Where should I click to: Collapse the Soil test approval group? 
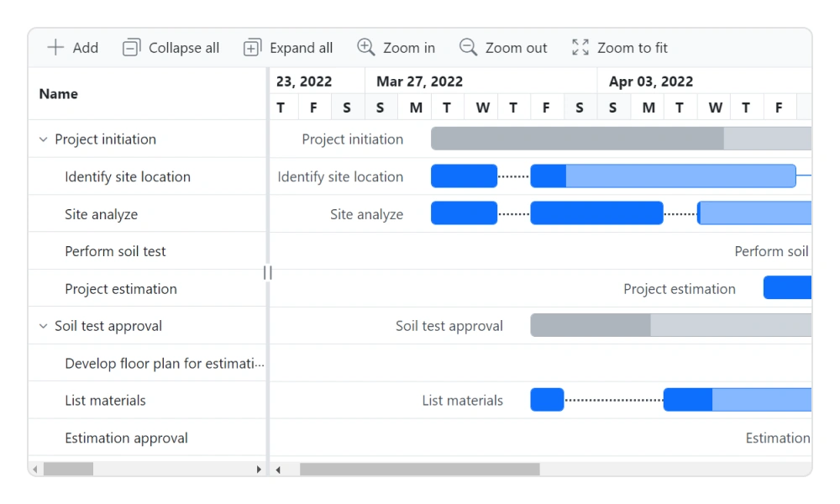42,326
